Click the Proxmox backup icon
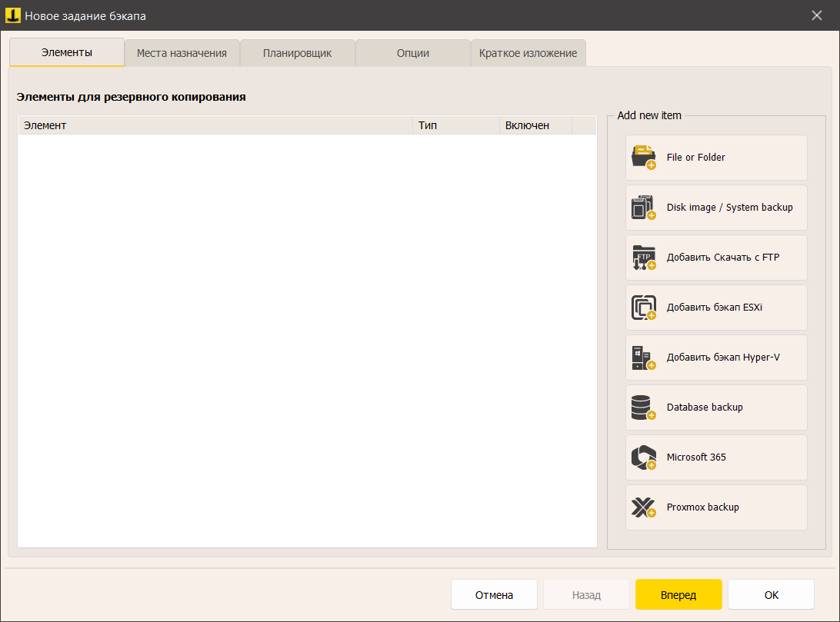This screenshot has width=840, height=622. (x=643, y=507)
